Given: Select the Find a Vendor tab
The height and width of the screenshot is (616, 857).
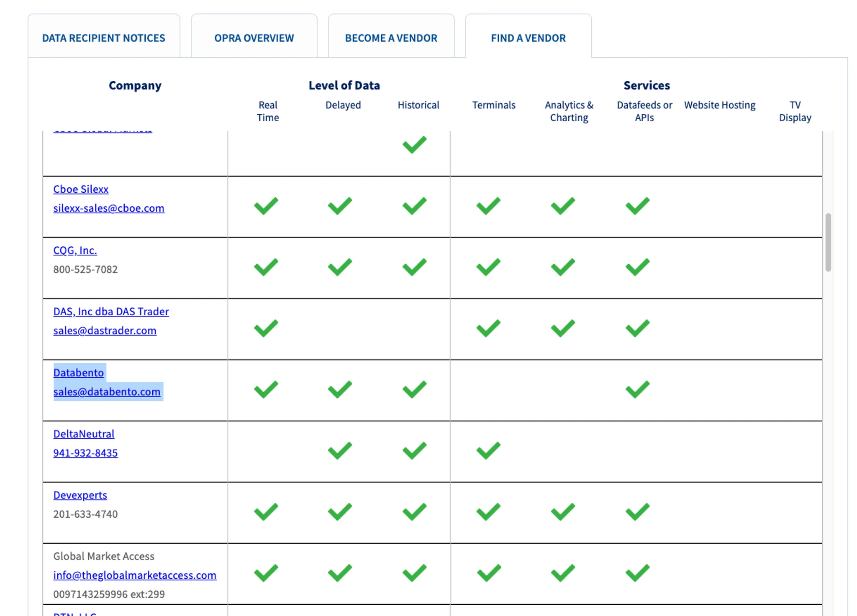Looking at the screenshot, I should (529, 38).
